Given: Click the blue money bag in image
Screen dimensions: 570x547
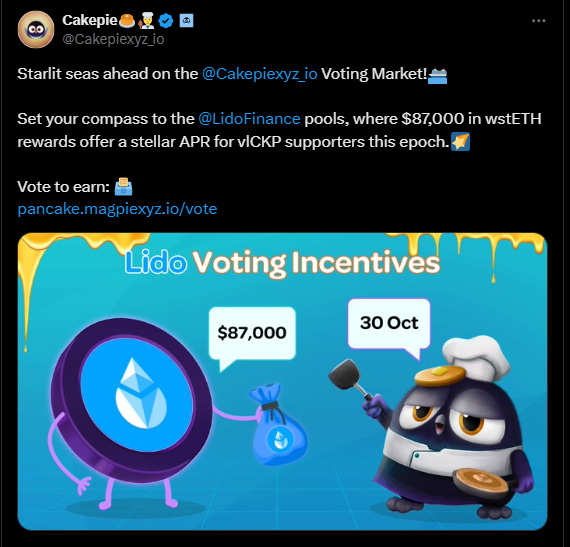Looking at the screenshot, I should pyautogui.click(x=278, y=425).
